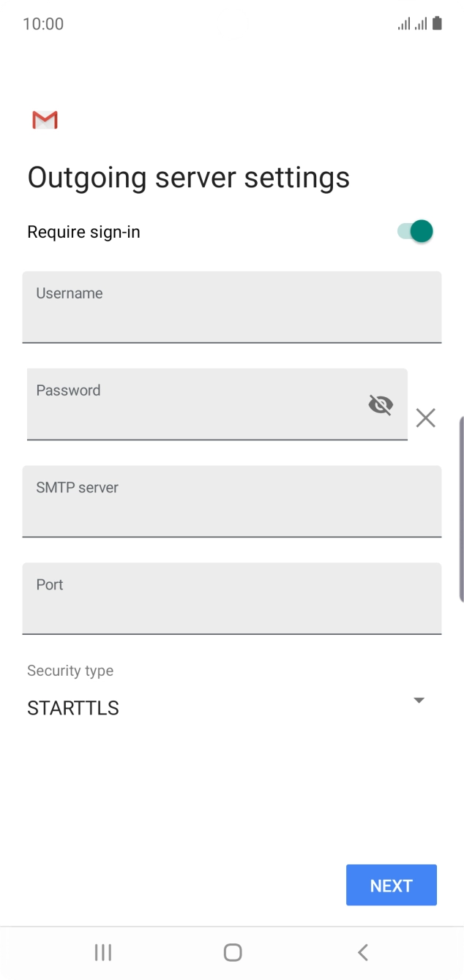Open recent apps navigation button
464x980 pixels.
click(x=103, y=952)
